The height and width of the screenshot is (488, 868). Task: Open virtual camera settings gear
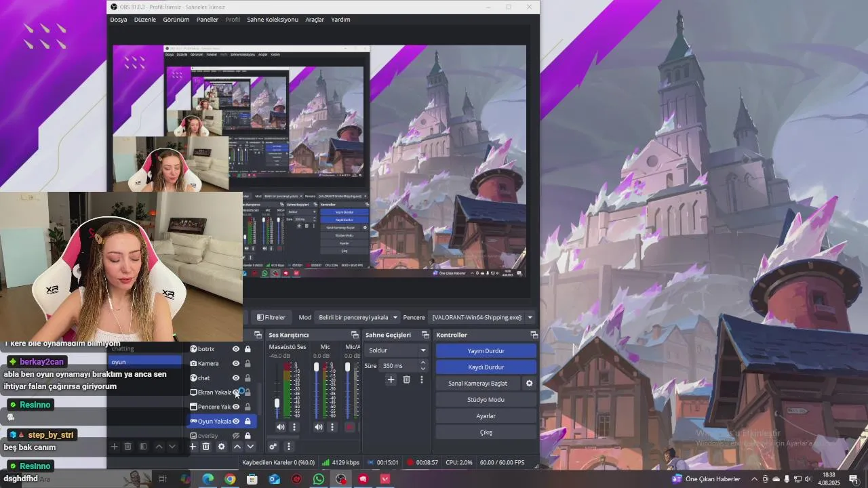point(529,384)
